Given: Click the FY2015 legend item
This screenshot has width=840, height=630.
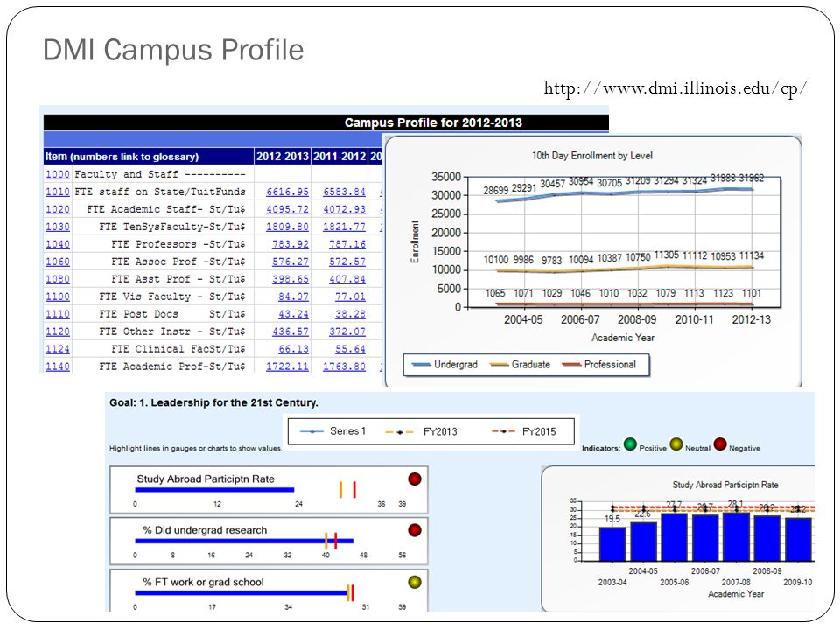Looking at the screenshot, I should pyautogui.click(x=524, y=431).
